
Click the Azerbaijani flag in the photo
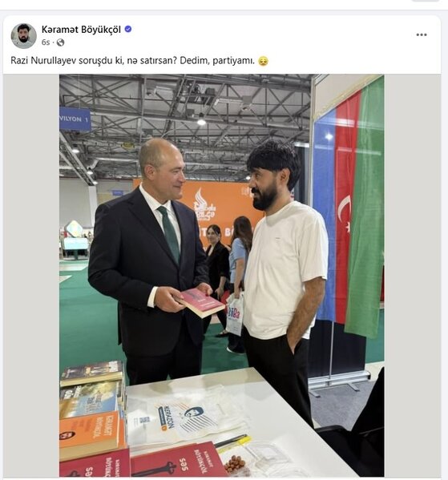[x=349, y=208]
